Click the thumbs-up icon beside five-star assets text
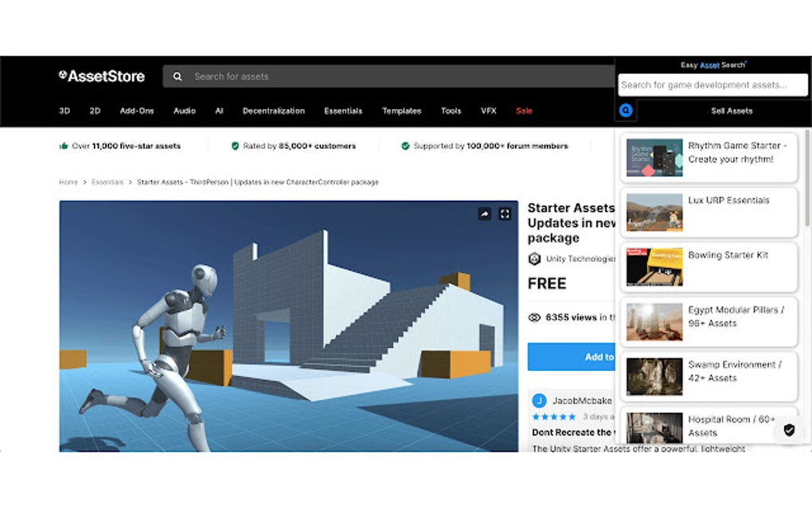 click(64, 146)
